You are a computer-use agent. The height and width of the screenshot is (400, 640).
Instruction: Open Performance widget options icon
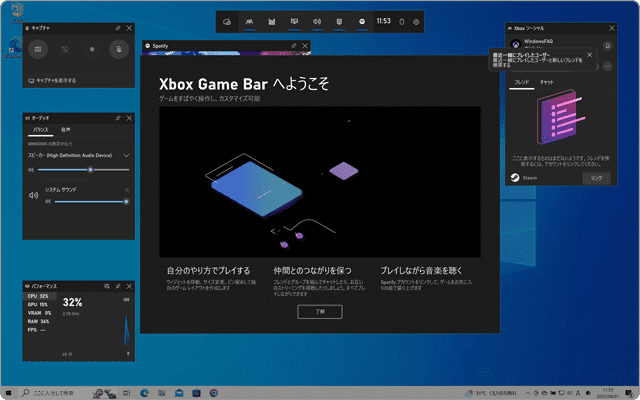pos(107,286)
